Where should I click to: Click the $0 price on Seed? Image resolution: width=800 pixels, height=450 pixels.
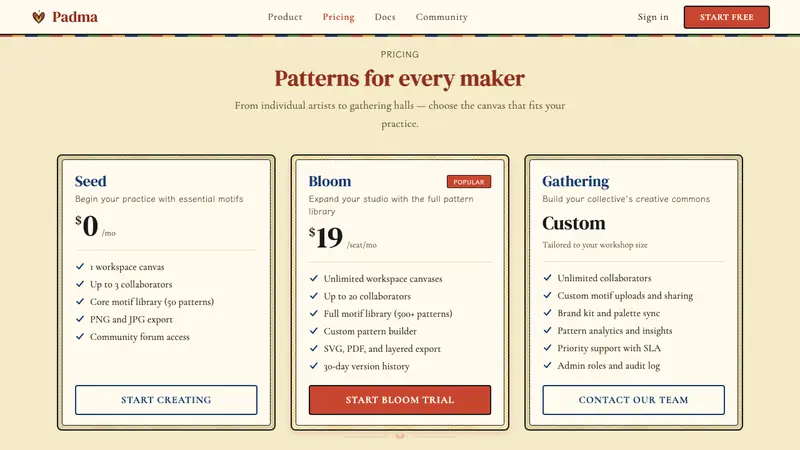pos(87,226)
